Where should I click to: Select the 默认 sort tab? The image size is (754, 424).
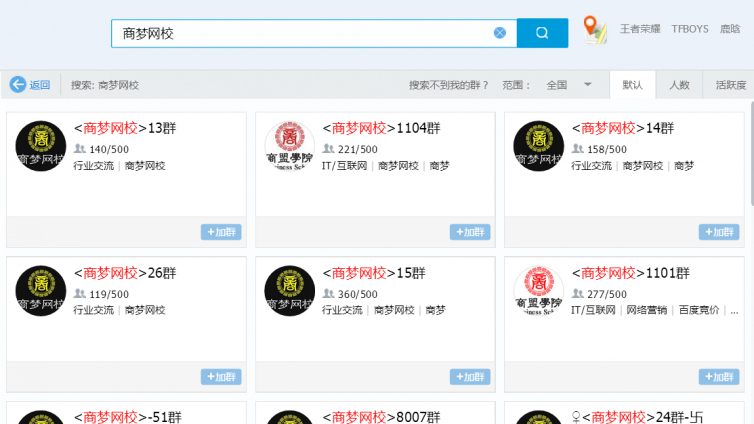(632, 85)
